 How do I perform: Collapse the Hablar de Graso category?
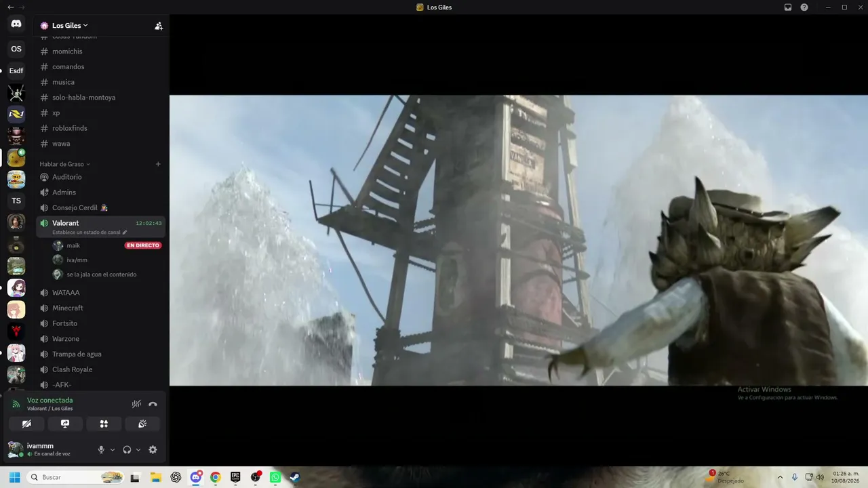pyautogui.click(x=64, y=164)
